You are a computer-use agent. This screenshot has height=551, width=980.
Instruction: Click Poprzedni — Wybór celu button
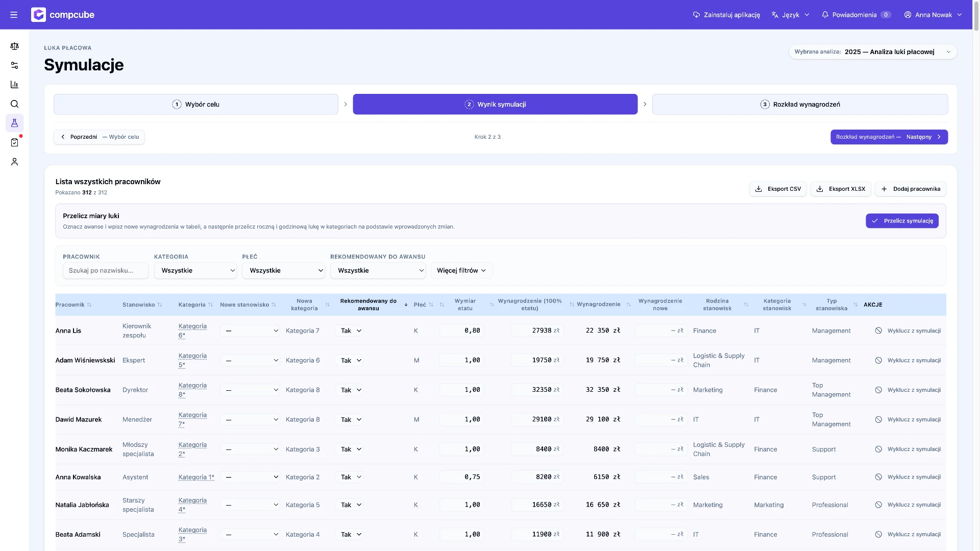[x=99, y=137]
